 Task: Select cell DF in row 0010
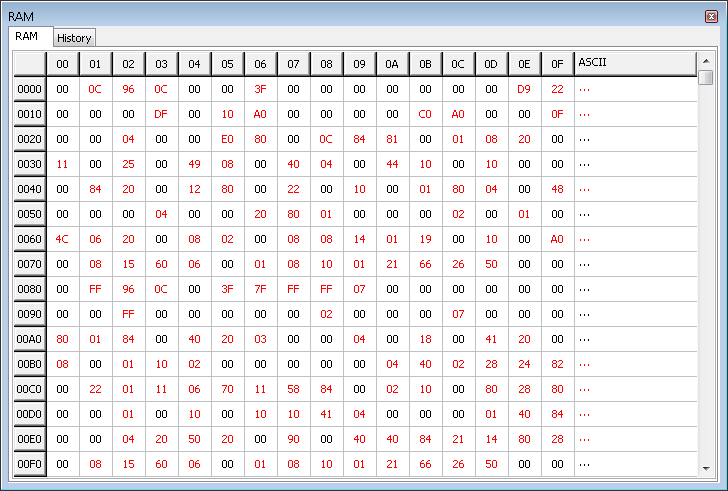162,114
